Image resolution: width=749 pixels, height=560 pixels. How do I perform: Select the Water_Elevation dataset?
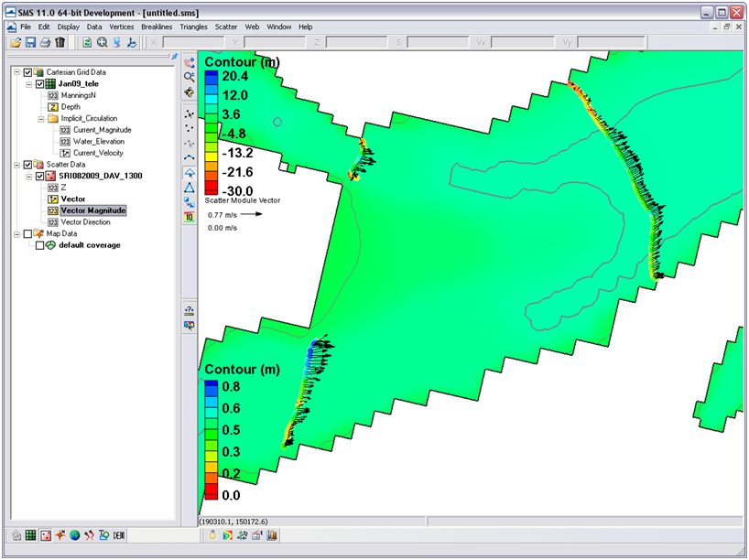[x=99, y=141]
